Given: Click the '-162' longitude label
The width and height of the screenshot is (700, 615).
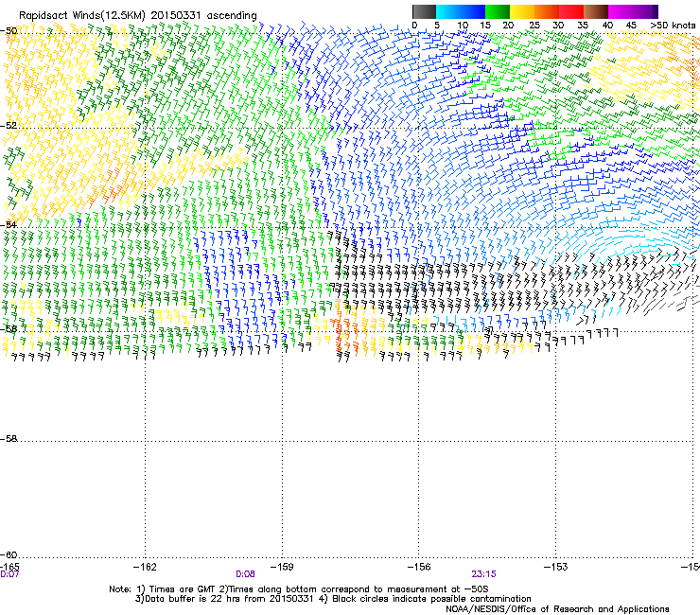Looking at the screenshot, I should point(145,567).
